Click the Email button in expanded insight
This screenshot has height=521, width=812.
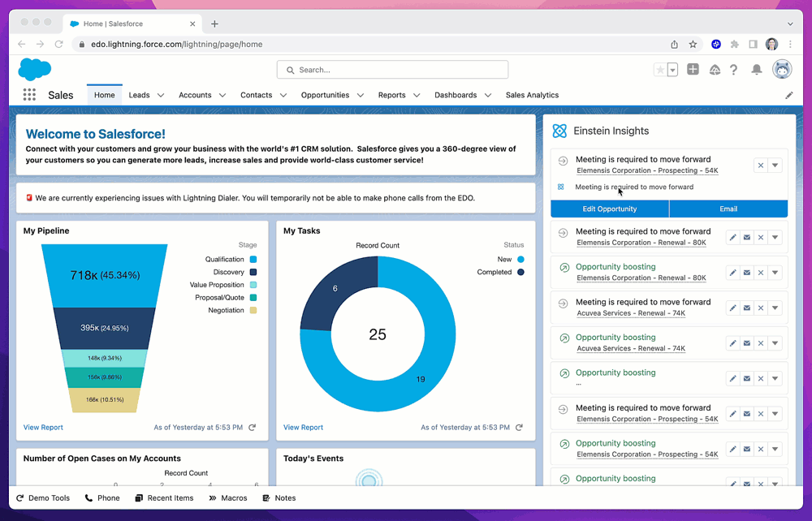point(728,209)
